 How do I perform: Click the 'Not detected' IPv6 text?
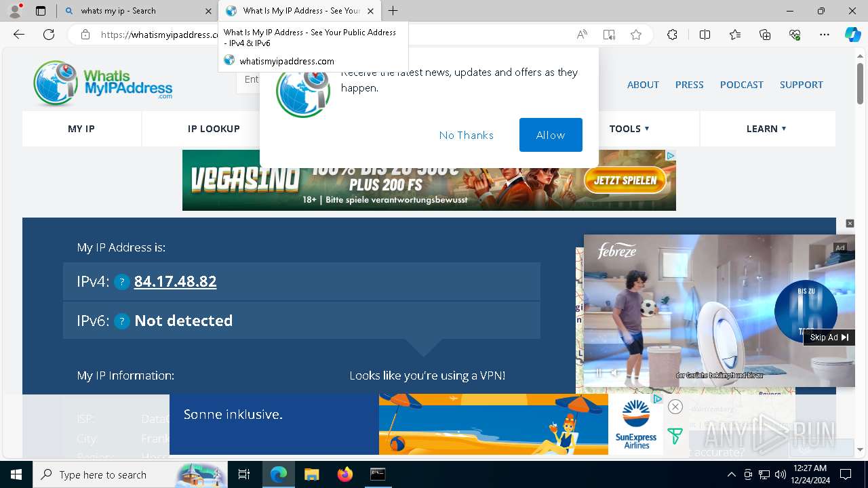click(184, 321)
